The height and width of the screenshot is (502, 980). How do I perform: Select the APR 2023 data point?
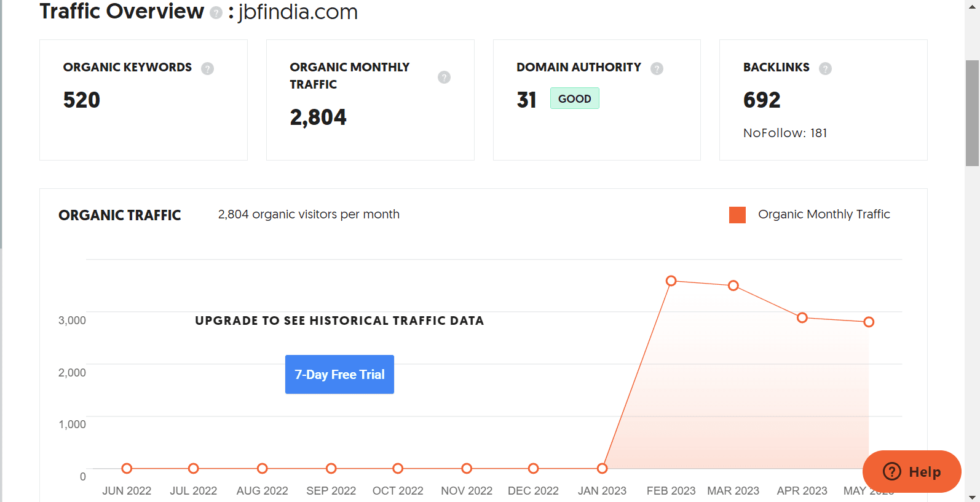point(802,317)
